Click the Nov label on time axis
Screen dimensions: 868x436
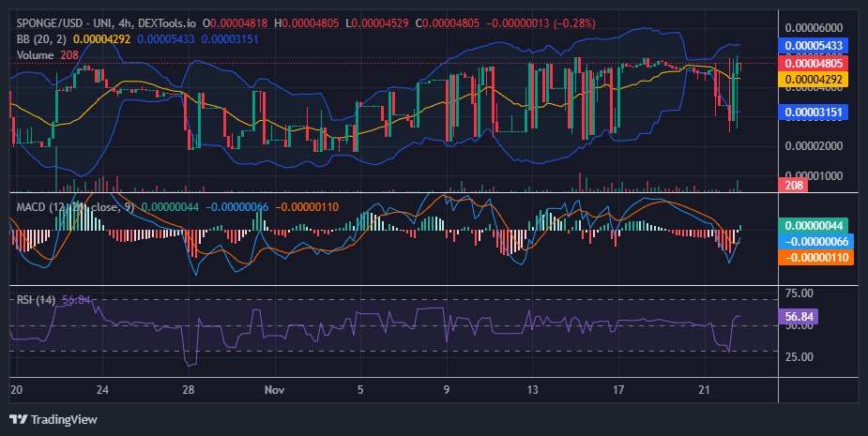(275, 390)
